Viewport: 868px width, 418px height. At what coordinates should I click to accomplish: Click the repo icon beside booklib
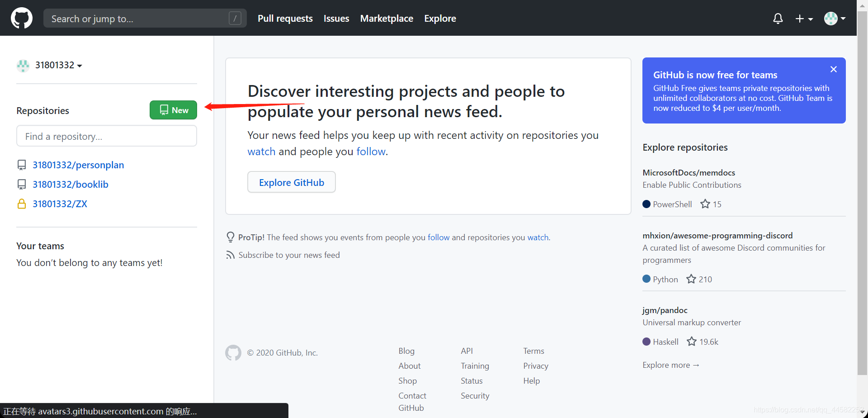coord(22,185)
